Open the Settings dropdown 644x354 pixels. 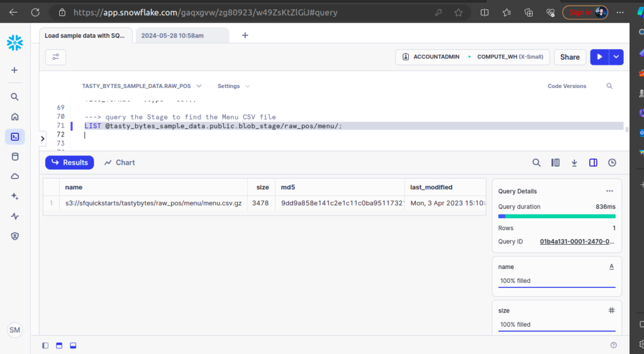[233, 86]
